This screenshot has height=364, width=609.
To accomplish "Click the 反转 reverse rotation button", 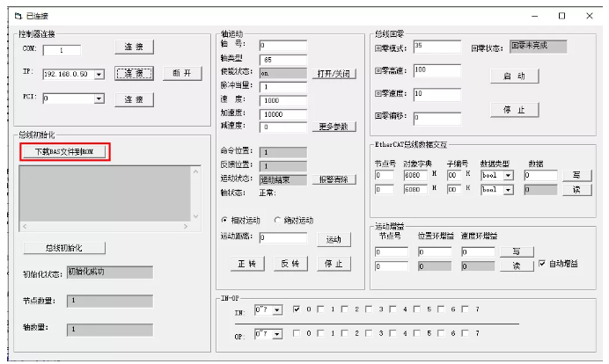I will coord(290,264).
